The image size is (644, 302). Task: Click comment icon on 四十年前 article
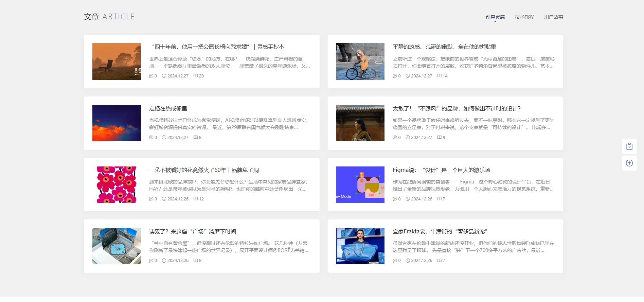[x=151, y=76]
